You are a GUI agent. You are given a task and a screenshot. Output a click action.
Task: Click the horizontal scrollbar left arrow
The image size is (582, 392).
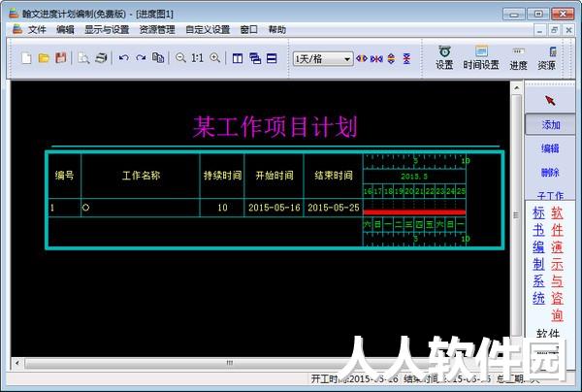pos(17,363)
